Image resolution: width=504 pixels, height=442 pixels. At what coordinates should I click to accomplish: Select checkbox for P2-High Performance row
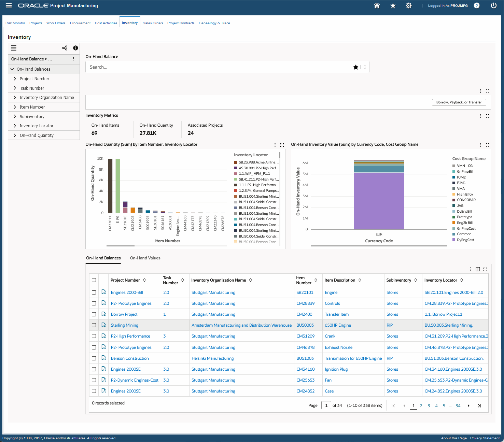pos(94,336)
